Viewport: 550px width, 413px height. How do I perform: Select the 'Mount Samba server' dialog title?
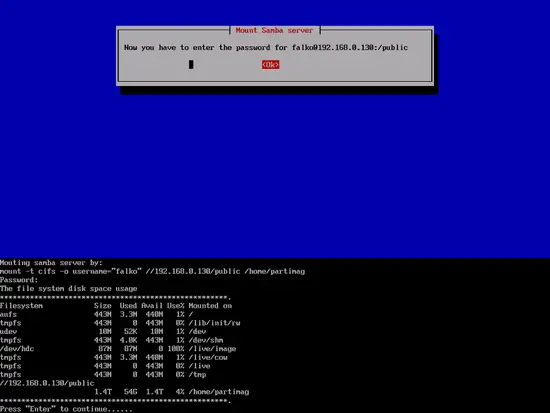click(274, 31)
